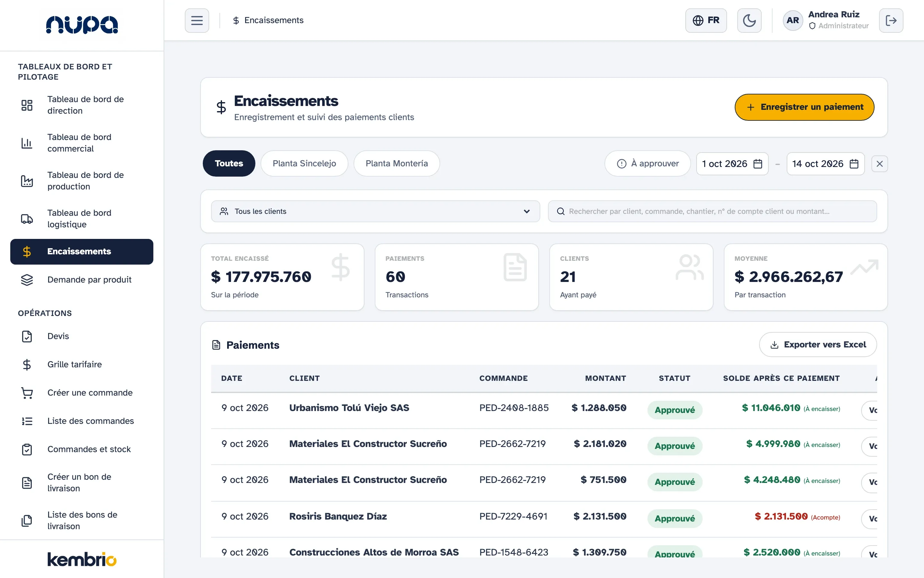This screenshot has height=578, width=924.
Task: Open Tableau de bord commercial
Action: tap(82, 143)
